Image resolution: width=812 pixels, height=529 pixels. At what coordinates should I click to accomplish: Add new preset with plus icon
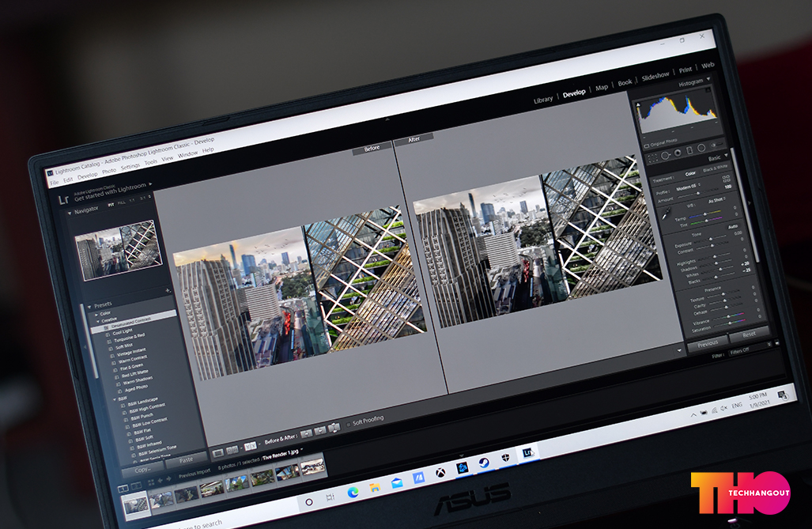[168, 291]
